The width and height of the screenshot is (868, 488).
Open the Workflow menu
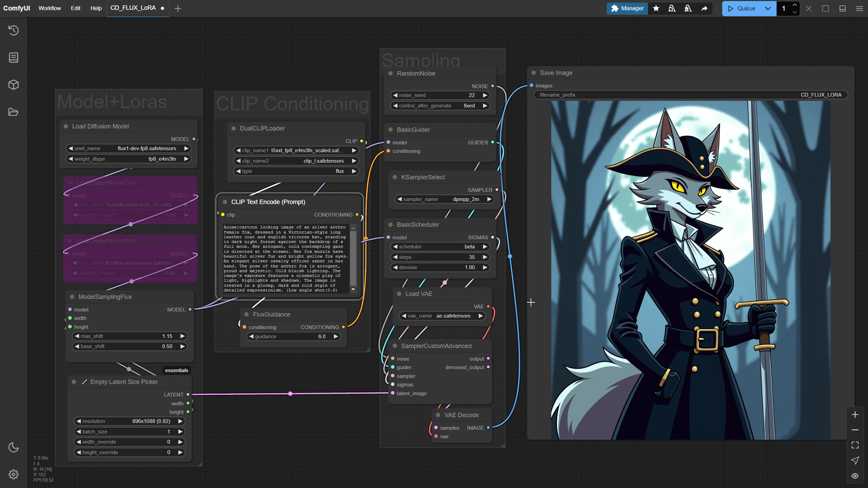point(49,8)
